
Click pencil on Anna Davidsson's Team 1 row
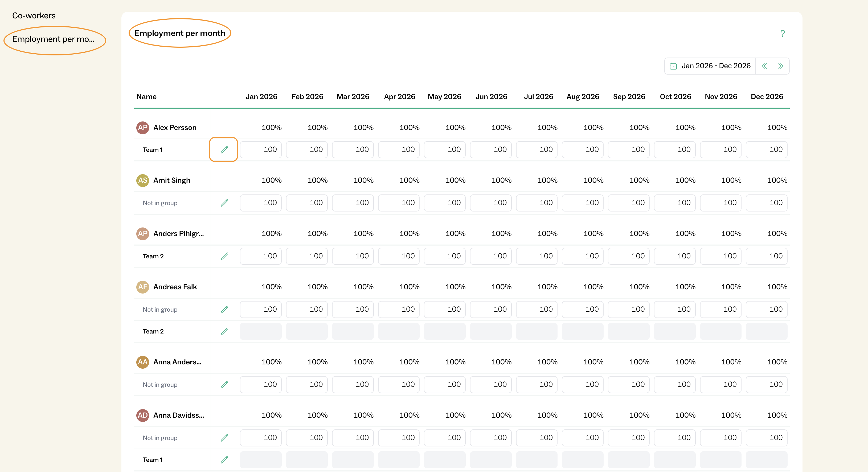[224, 460]
